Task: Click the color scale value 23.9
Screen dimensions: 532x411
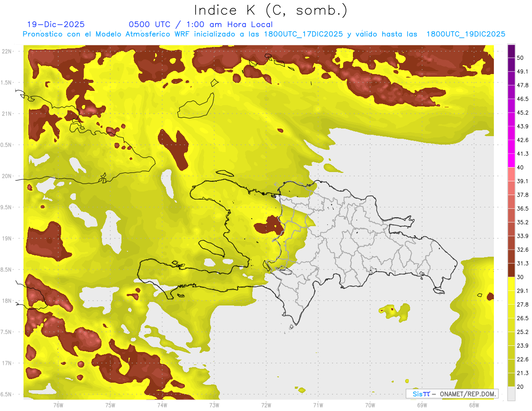Action: (522, 345)
